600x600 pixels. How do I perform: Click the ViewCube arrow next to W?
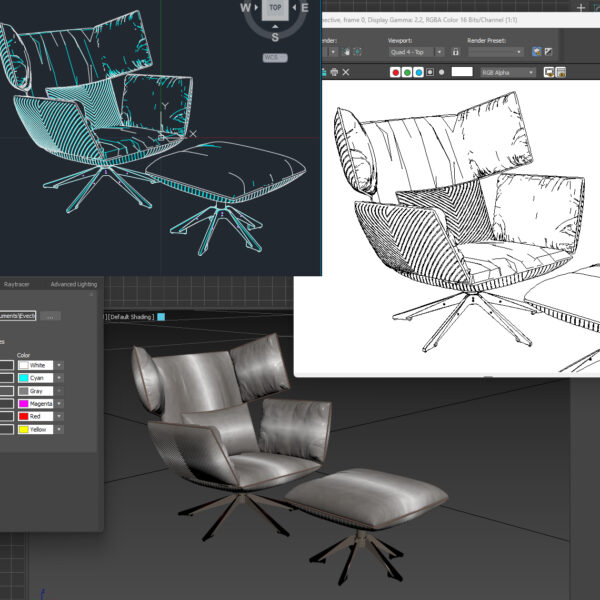click(x=256, y=7)
